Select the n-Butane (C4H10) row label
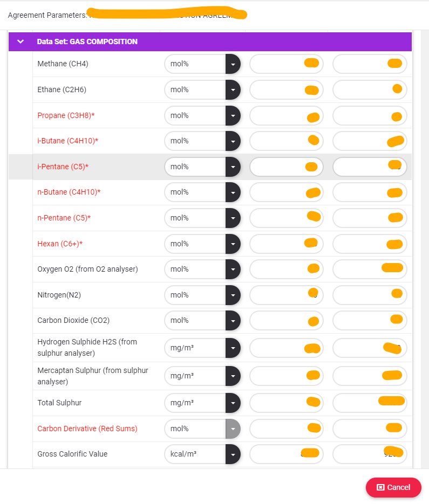The width and height of the screenshot is (429, 504). (69, 192)
